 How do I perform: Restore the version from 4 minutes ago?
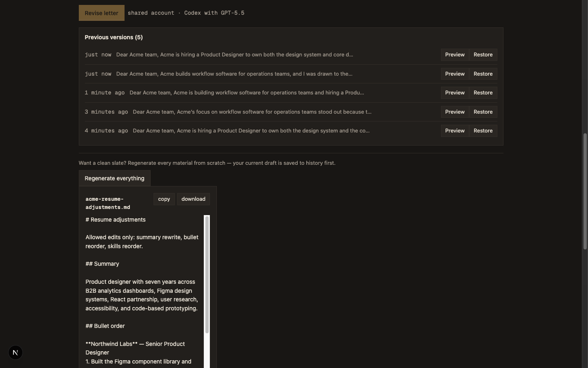(x=483, y=131)
